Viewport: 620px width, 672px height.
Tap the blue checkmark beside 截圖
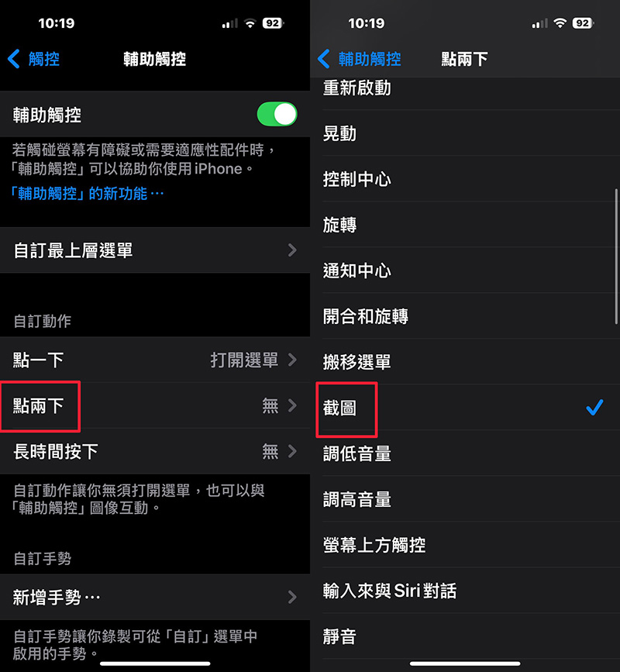click(x=594, y=407)
